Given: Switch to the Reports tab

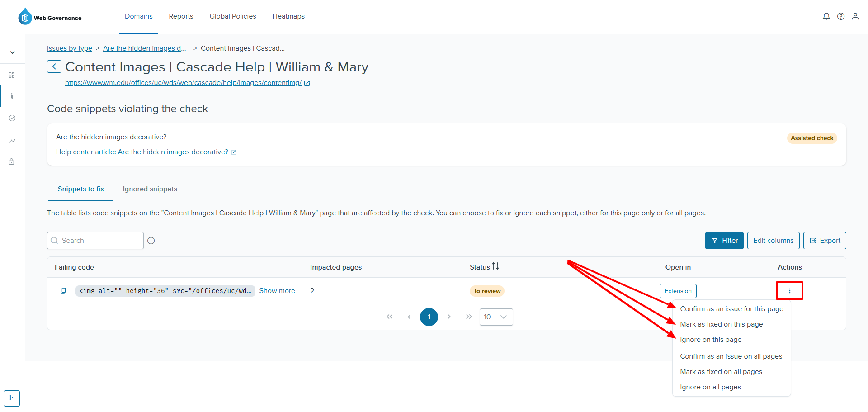Looking at the screenshot, I should click(181, 16).
